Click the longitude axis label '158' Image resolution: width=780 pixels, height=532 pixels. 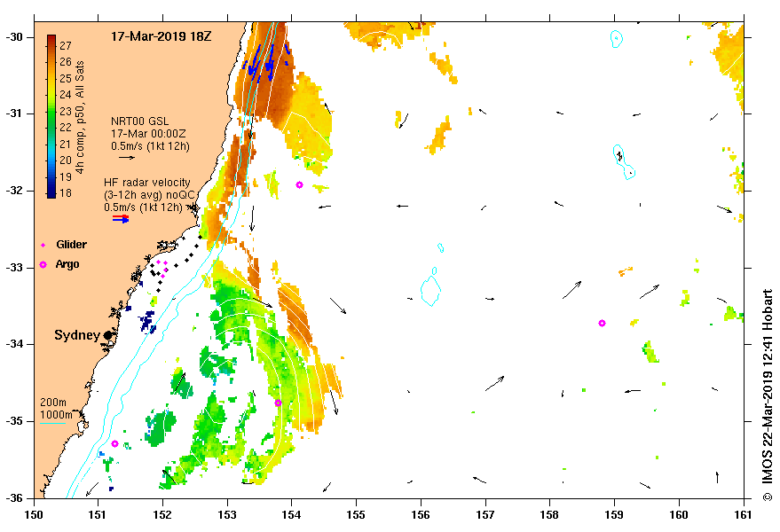549,514
